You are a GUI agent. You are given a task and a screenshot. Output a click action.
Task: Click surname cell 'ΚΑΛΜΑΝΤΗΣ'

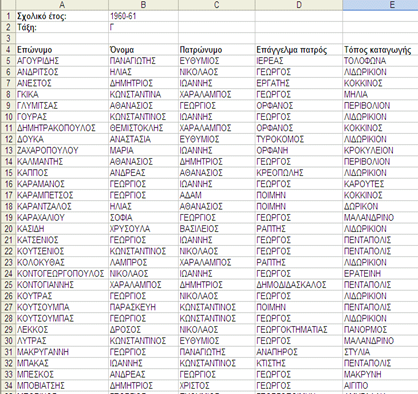62,162
